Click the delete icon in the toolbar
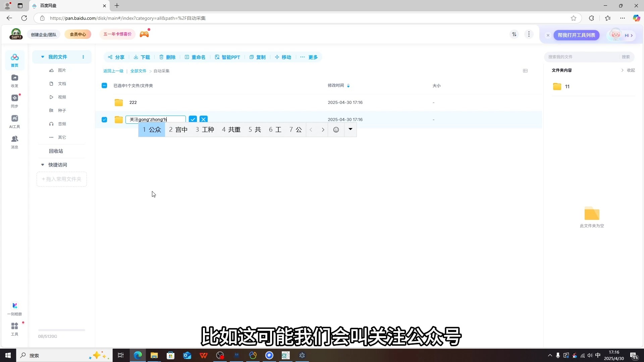644x362 pixels. coord(161,57)
